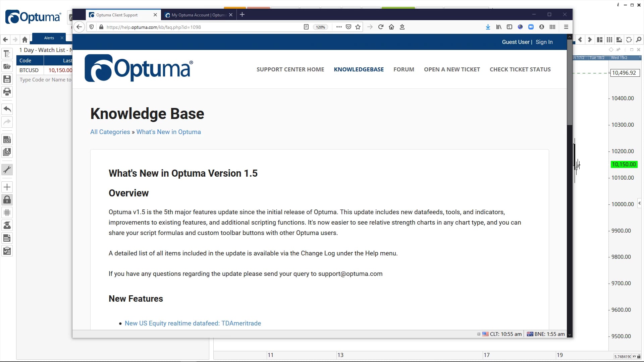Click the Sign In link
644x362 pixels.
(x=544, y=42)
